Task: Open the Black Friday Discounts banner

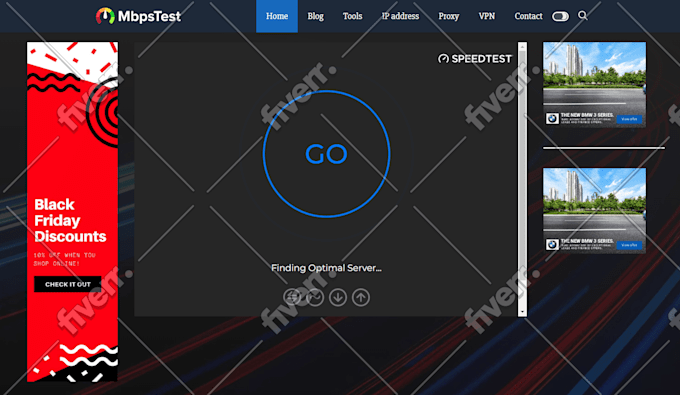Action: (72, 212)
